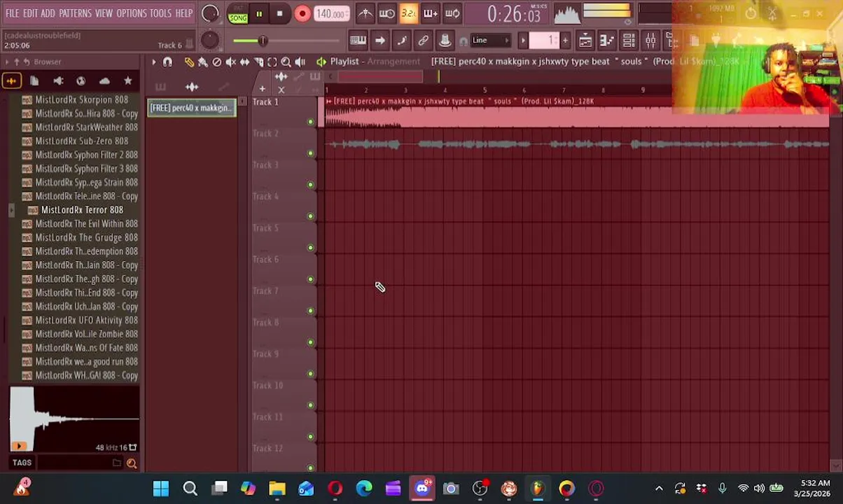Toggle loop recording
Image resolution: width=843 pixels, height=504 pixels.
tap(452, 13)
